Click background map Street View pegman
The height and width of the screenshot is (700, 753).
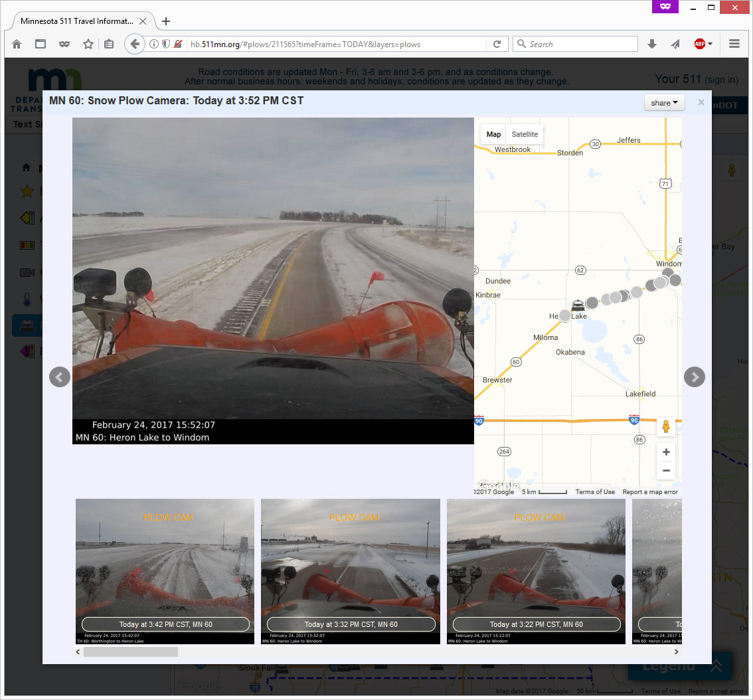(731, 170)
